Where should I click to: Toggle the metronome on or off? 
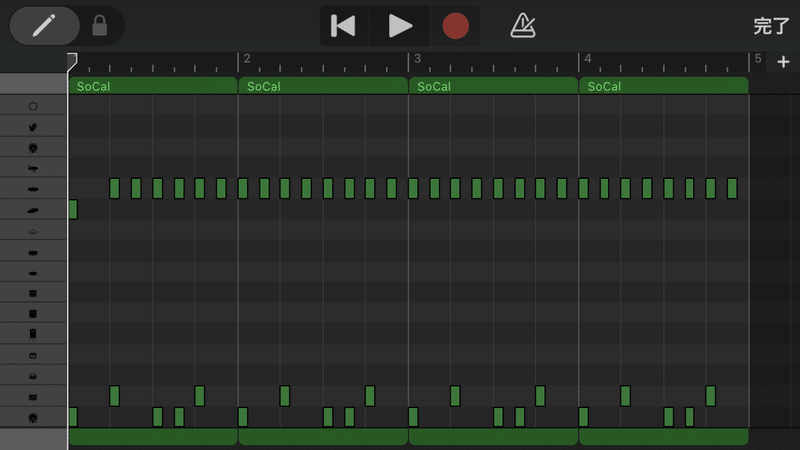(523, 26)
